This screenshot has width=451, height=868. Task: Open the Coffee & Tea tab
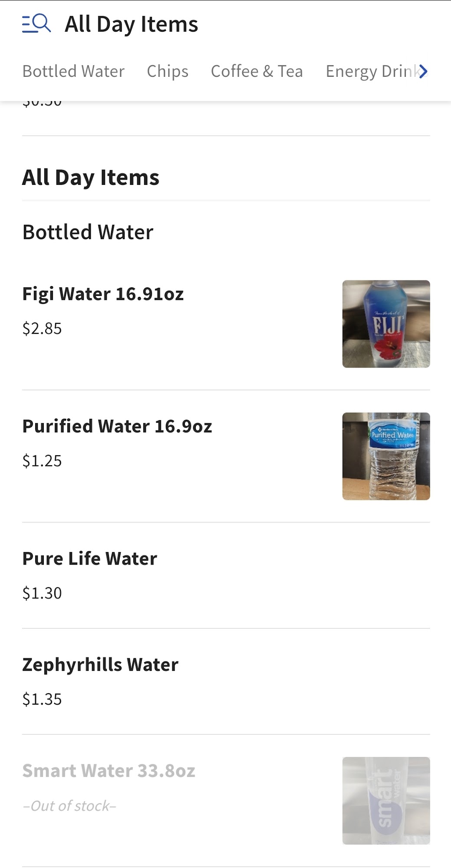pyautogui.click(x=257, y=71)
